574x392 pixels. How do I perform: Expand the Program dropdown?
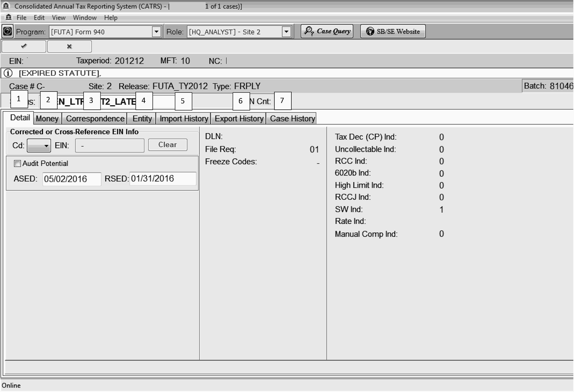[156, 31]
